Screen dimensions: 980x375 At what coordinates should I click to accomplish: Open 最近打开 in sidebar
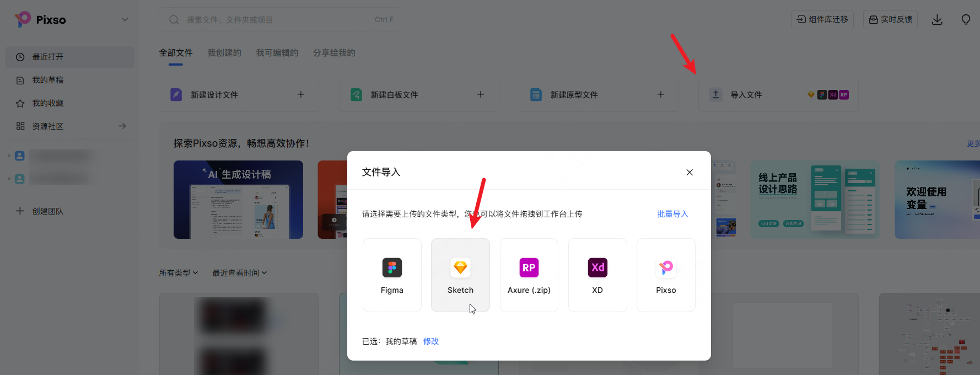70,57
